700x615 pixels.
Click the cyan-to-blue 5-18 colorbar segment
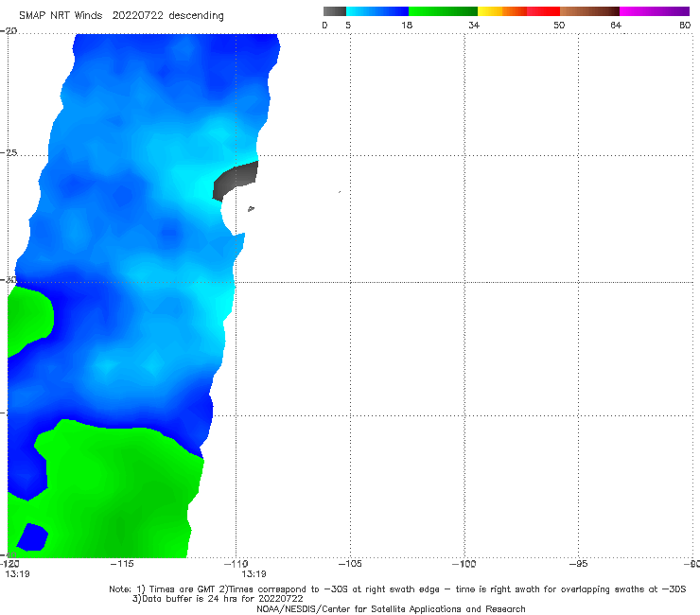377,11
